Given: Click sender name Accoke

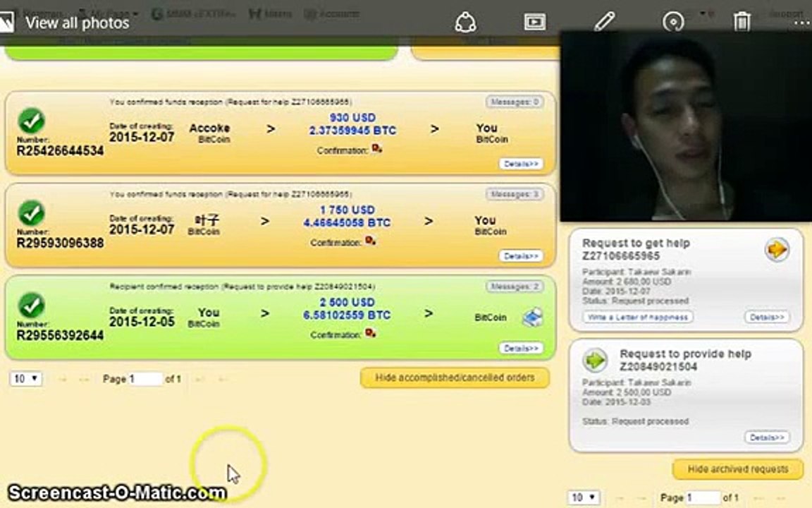Looking at the screenshot, I should point(210,128).
